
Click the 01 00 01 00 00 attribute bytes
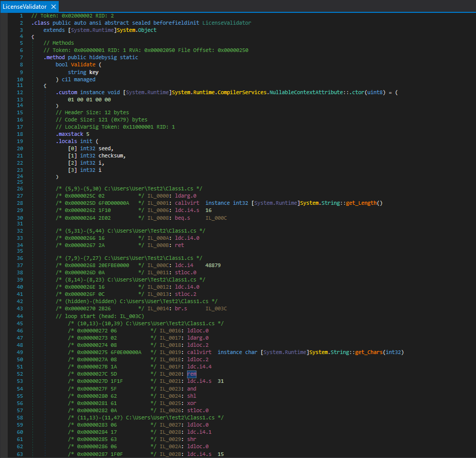pyautogui.click(x=89, y=99)
